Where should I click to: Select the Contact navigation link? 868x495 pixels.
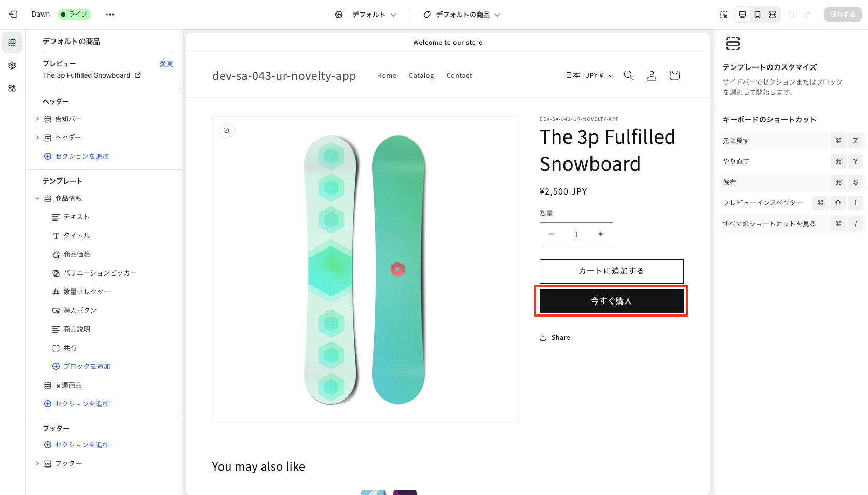tap(459, 75)
